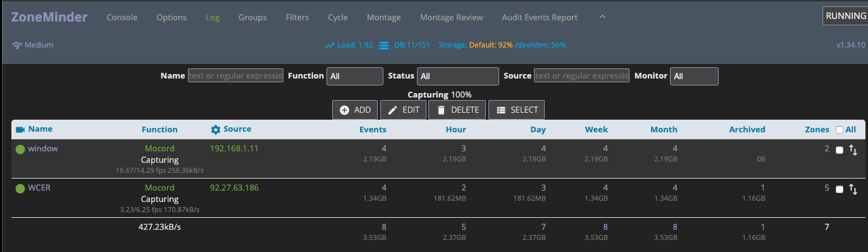Click the camera icon beside Name header
The height and width of the screenshot is (252, 868).
pyautogui.click(x=20, y=129)
